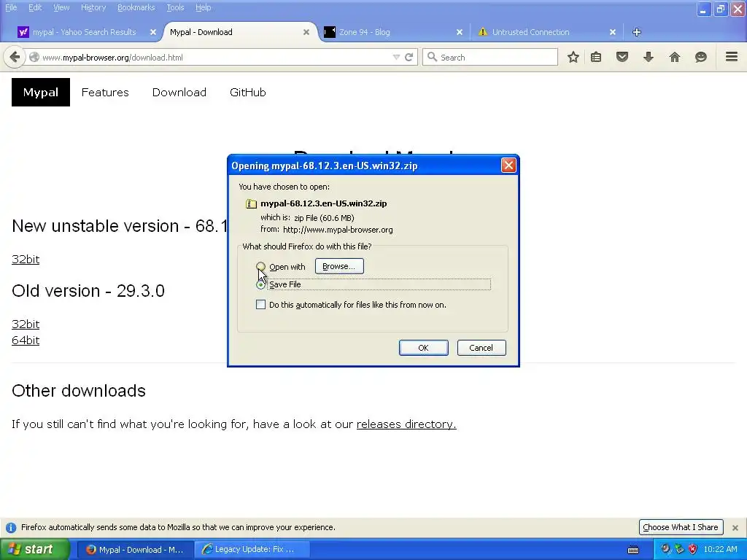Image resolution: width=747 pixels, height=560 pixels.
Task: Dismiss the Firefox data notification bar
Action: tap(735, 528)
